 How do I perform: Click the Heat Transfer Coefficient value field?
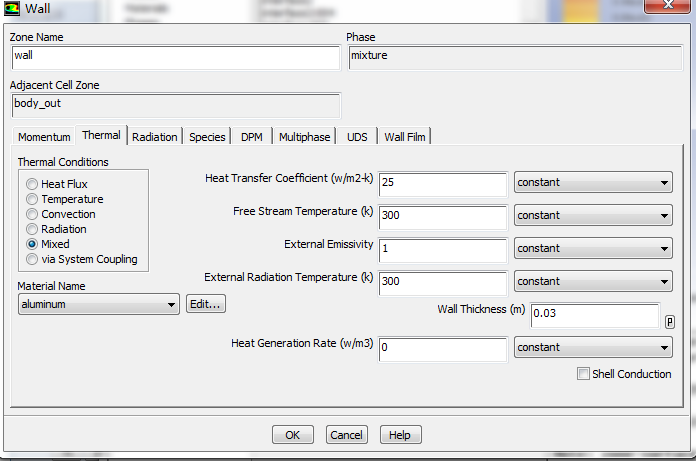point(443,184)
